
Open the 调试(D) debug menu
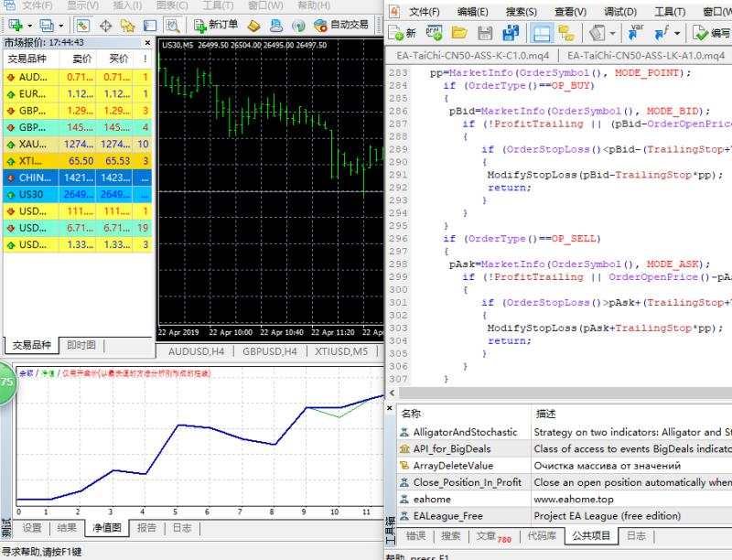622,12
